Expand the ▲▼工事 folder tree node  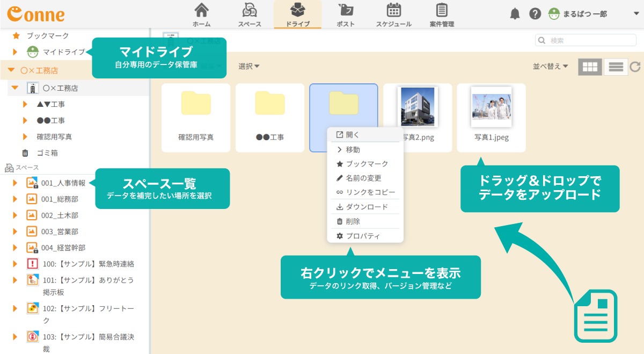pyautogui.click(x=25, y=104)
